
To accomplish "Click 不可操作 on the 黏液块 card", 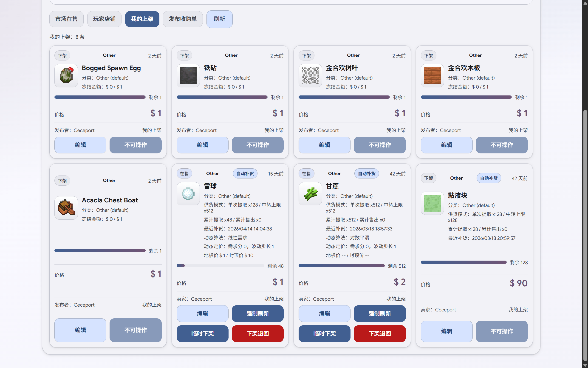I will point(502,331).
